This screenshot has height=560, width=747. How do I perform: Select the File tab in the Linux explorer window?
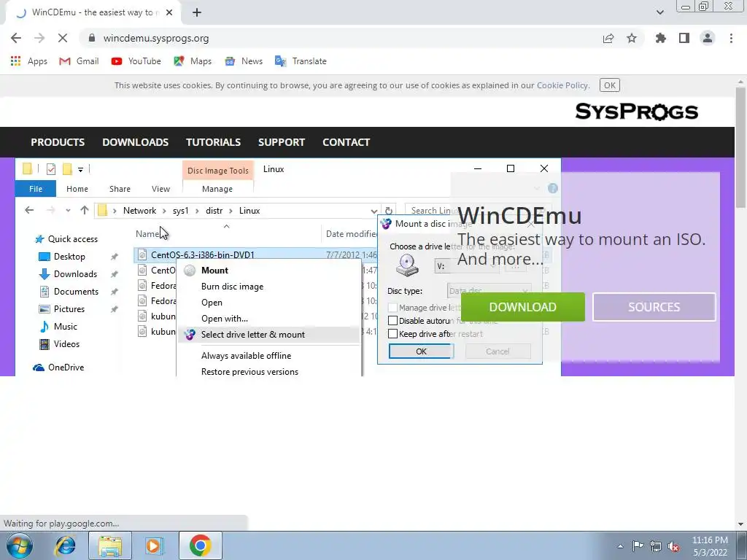36,189
